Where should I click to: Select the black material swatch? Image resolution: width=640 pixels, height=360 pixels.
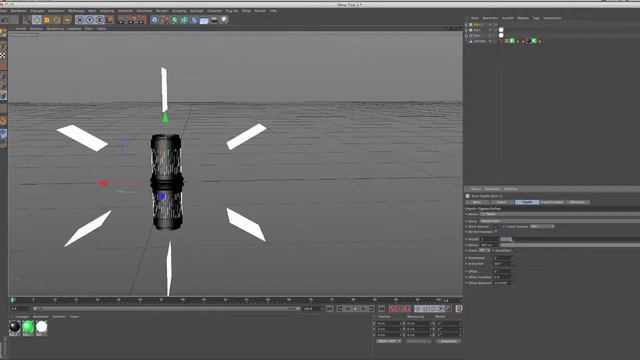pos(15,327)
